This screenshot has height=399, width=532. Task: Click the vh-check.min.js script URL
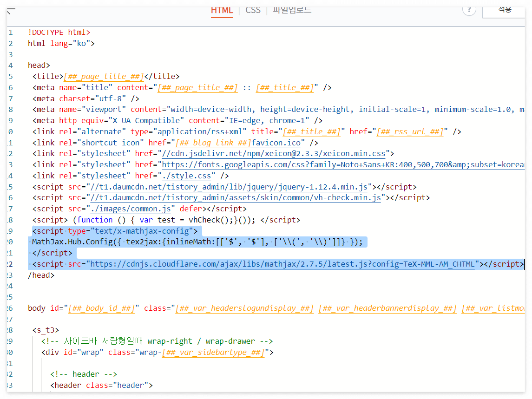[236, 198]
